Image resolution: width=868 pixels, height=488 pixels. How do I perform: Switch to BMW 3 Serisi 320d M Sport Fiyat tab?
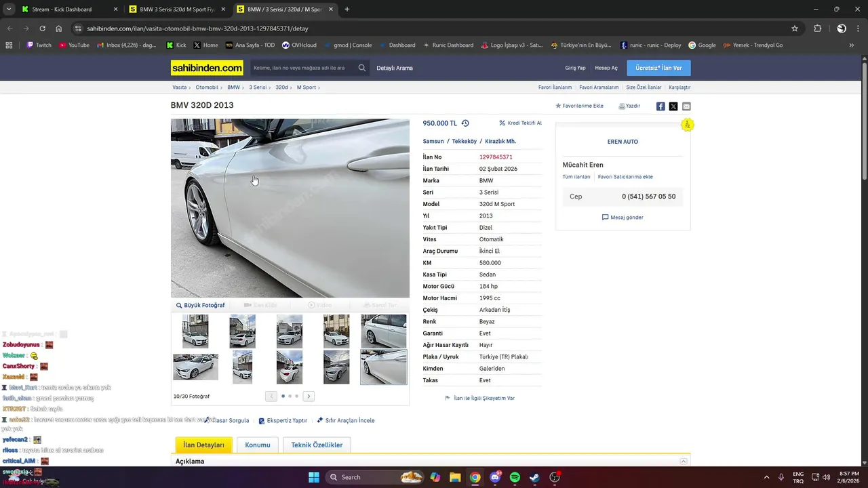(x=177, y=9)
